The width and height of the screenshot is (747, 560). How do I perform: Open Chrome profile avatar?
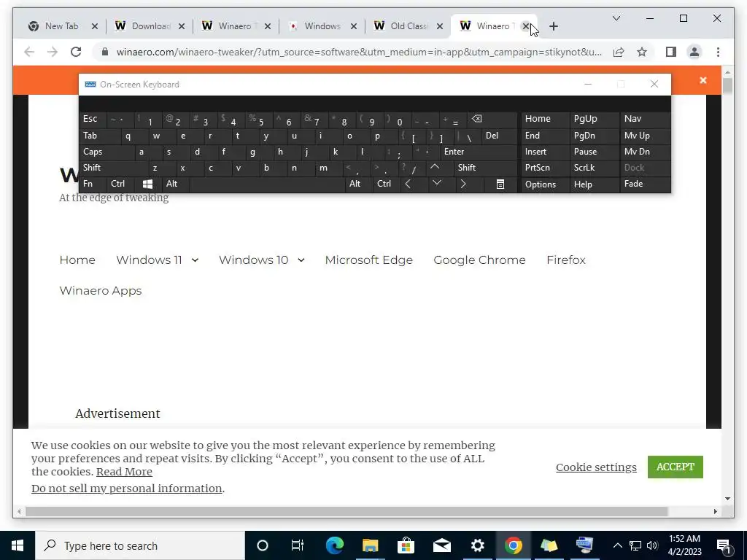click(x=694, y=52)
